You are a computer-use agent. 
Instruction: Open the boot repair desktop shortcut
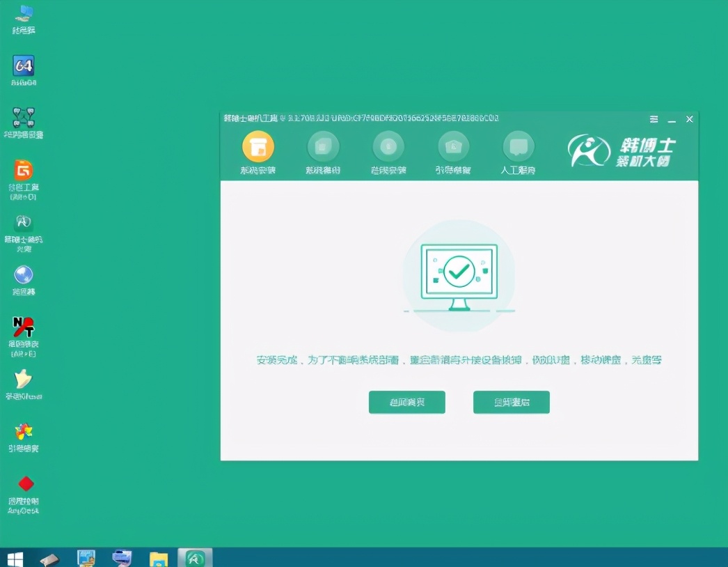[x=24, y=432]
